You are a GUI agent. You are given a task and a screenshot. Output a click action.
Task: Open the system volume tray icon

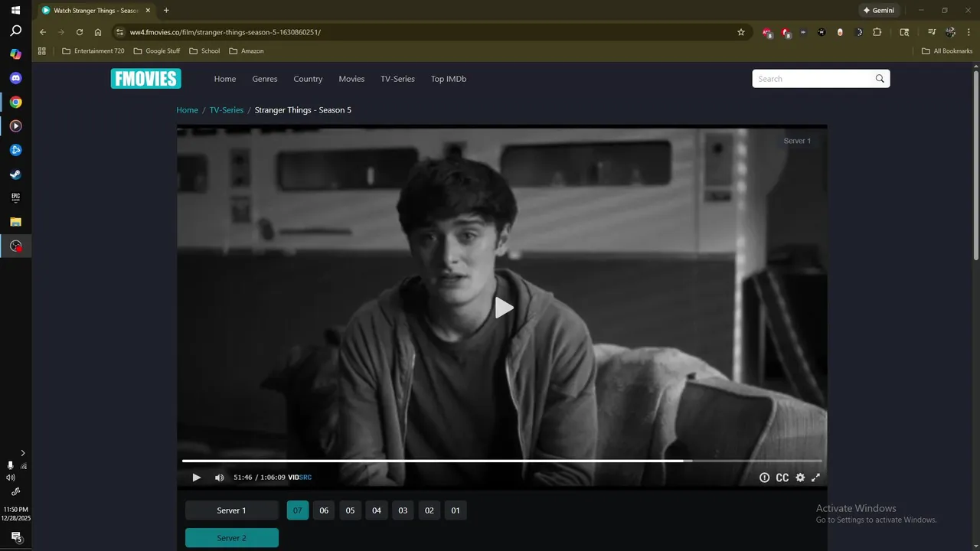[10, 478]
